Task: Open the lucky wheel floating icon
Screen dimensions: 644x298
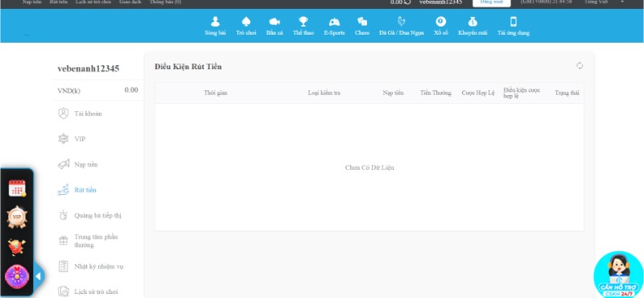Action: [x=17, y=276]
